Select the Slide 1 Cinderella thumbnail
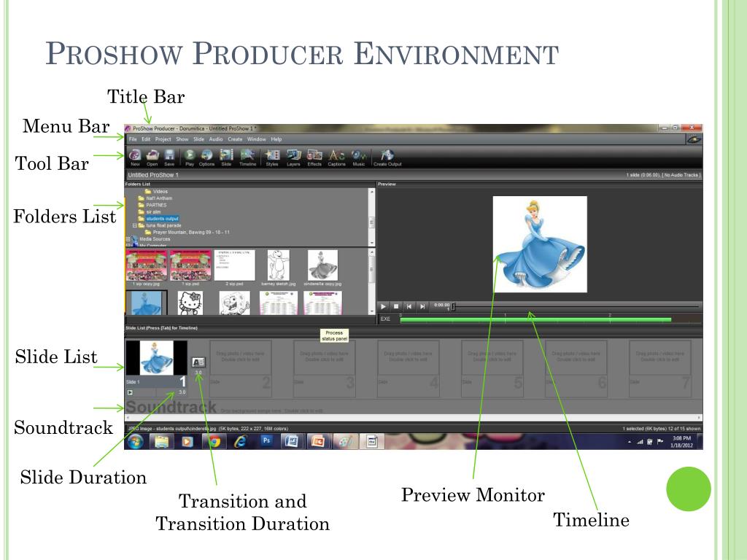 [156, 357]
